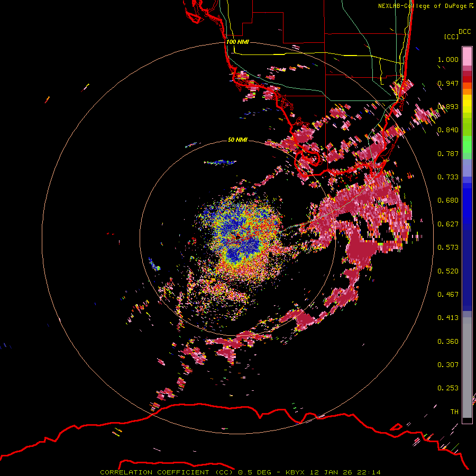Click the TH threshold label on scale
The height and width of the screenshot is (476, 476).
454,412
